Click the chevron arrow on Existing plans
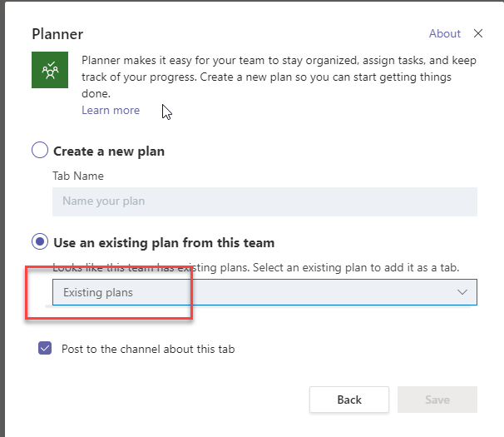 point(463,292)
